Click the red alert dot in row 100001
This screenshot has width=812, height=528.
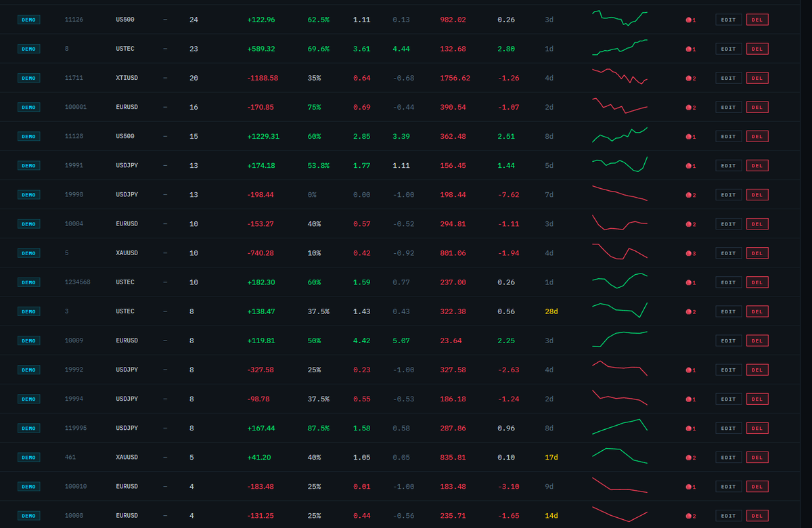(x=689, y=107)
